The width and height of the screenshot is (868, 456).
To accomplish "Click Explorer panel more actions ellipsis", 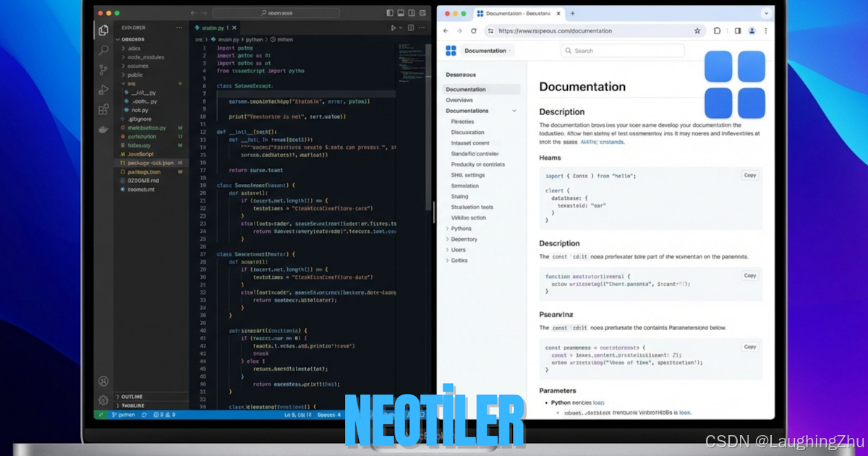I will pos(180,28).
